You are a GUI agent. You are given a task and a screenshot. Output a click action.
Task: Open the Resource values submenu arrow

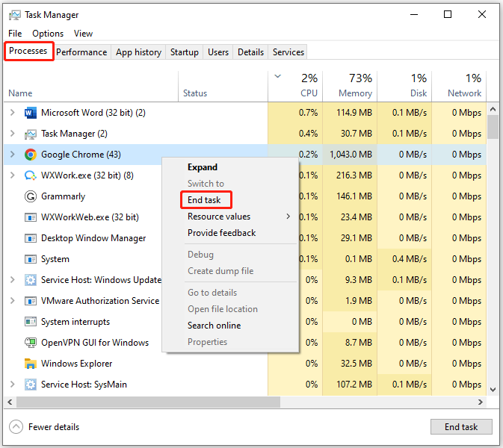point(288,217)
